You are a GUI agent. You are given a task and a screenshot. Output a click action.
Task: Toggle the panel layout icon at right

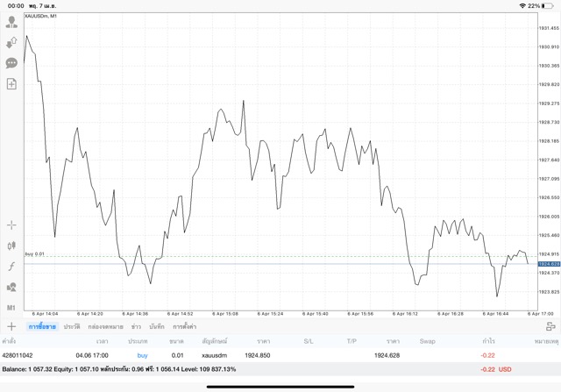tap(550, 326)
